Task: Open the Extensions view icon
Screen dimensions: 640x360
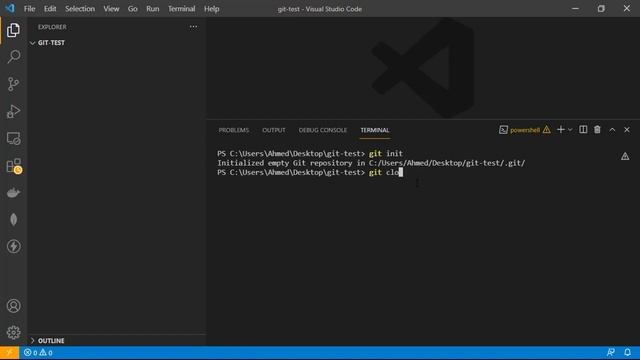Action: pyautogui.click(x=13, y=166)
